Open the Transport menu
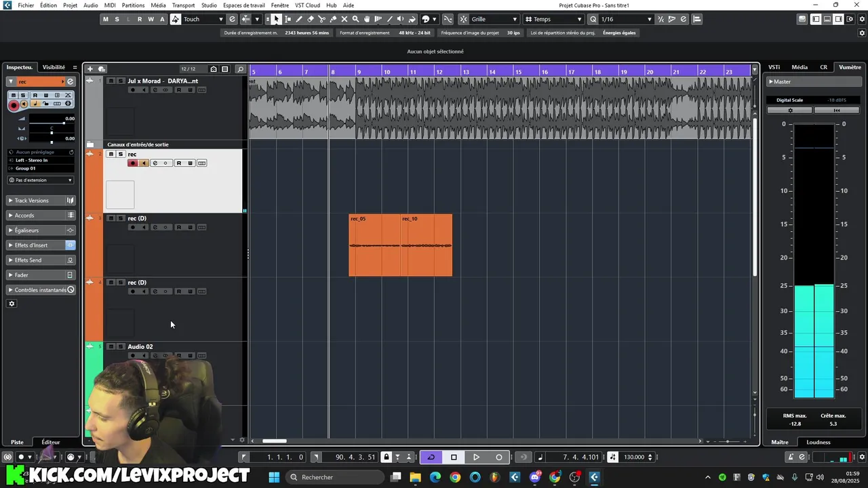The height and width of the screenshot is (488, 868). pyautogui.click(x=183, y=5)
